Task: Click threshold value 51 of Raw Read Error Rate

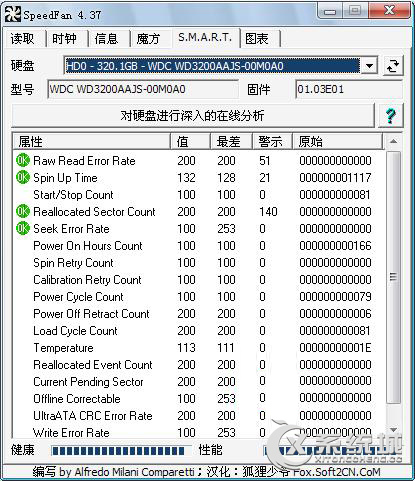Action: tap(265, 161)
